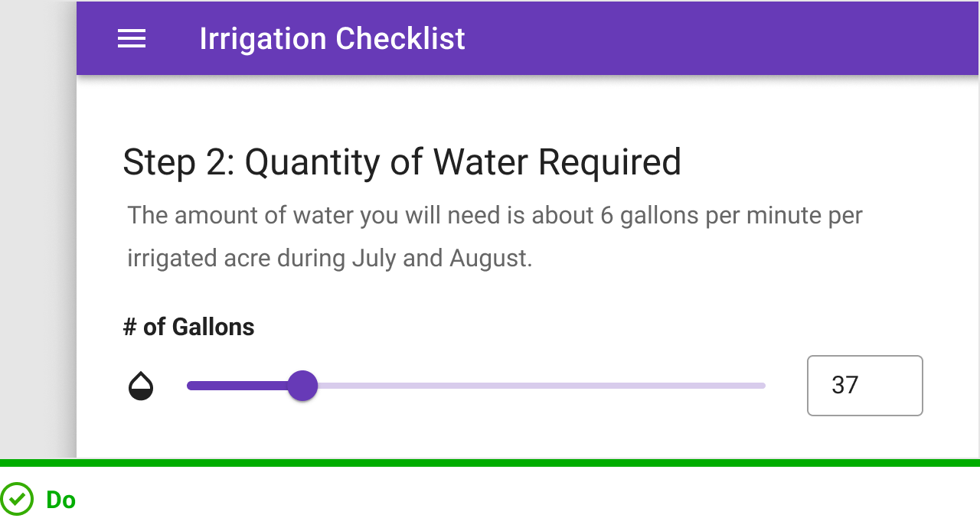The image size is (980, 528).
Task: Click the Irrigation Checklist title
Action: (x=332, y=38)
